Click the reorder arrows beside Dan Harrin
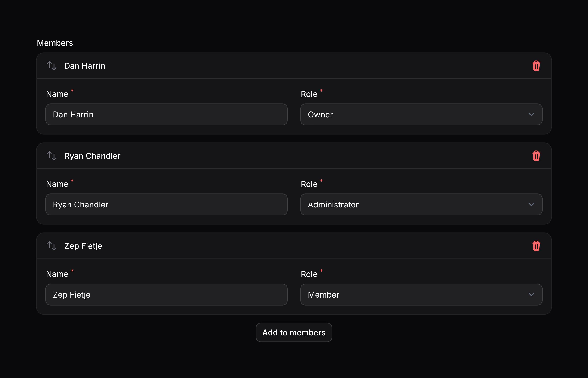Viewport: 588px width, 378px height. (x=52, y=66)
